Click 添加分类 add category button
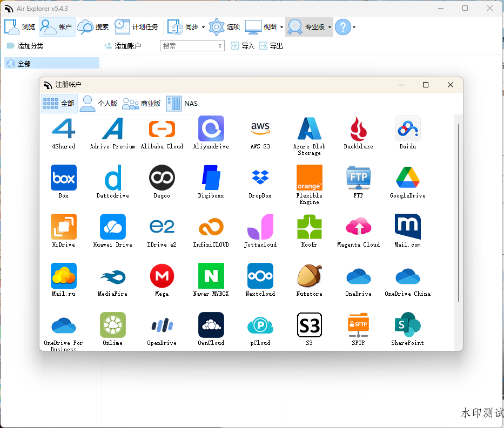Screen dimensions: 504x428 (25, 46)
